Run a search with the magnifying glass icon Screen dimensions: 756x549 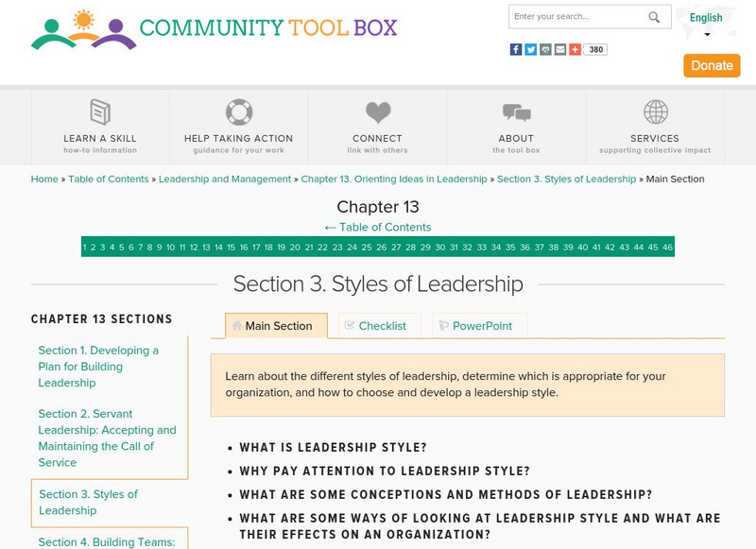(653, 16)
